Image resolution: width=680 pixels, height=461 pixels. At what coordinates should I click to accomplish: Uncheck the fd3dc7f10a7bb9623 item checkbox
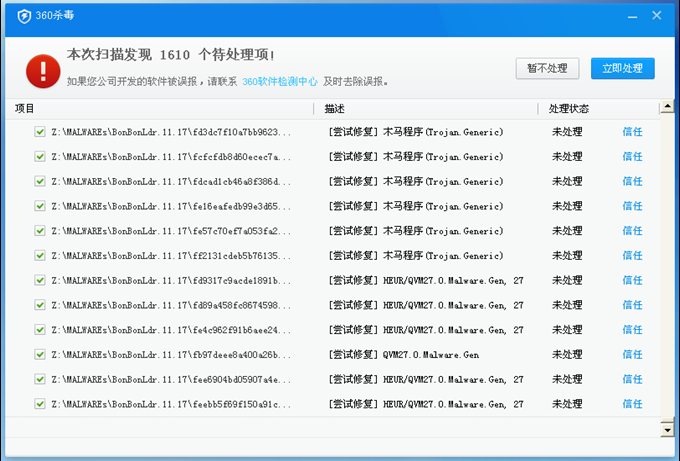40,132
